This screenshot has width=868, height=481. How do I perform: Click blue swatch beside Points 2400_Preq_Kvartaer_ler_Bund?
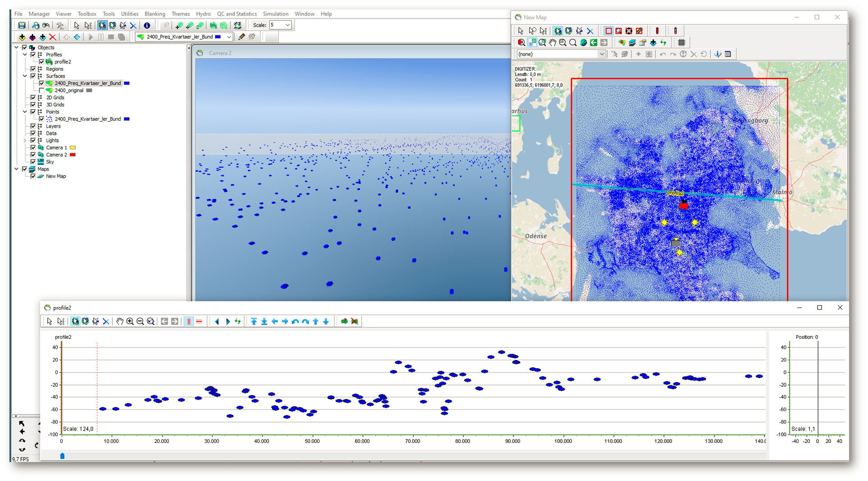(127, 119)
